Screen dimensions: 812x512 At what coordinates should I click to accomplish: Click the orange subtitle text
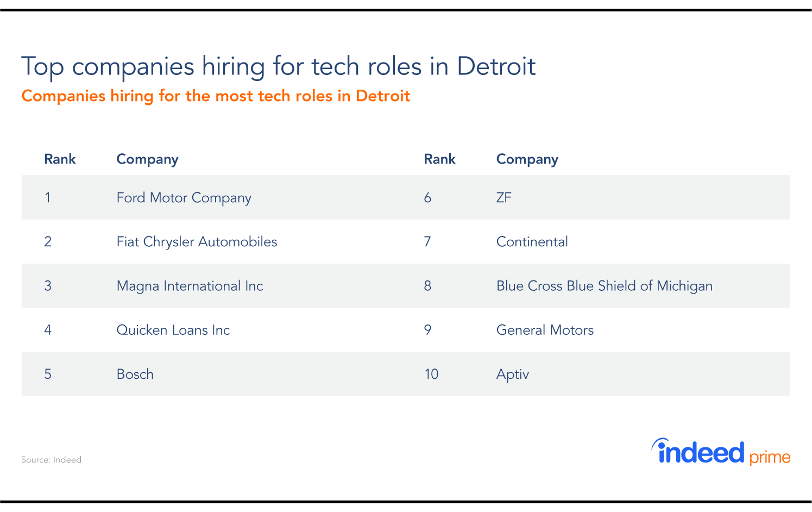(216, 96)
